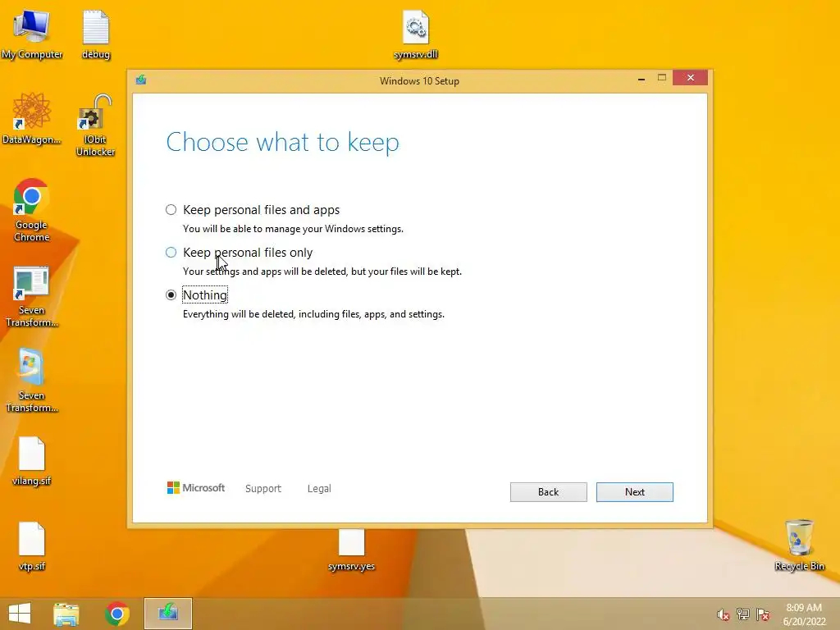Go Back in Windows 10 Setup
Viewport: 840px width, 630px height.
pyautogui.click(x=548, y=492)
